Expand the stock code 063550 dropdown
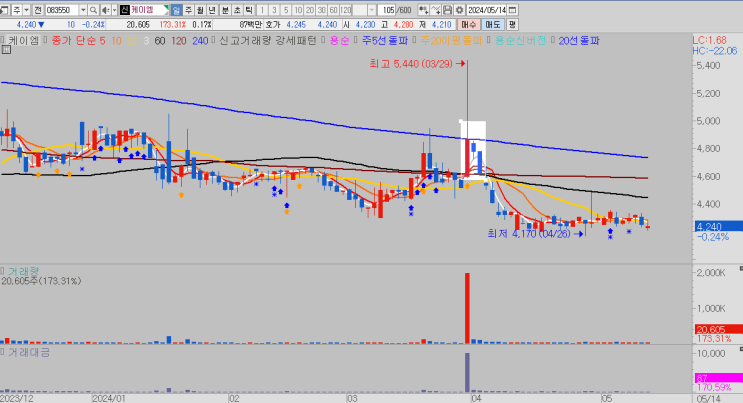 pos(83,10)
